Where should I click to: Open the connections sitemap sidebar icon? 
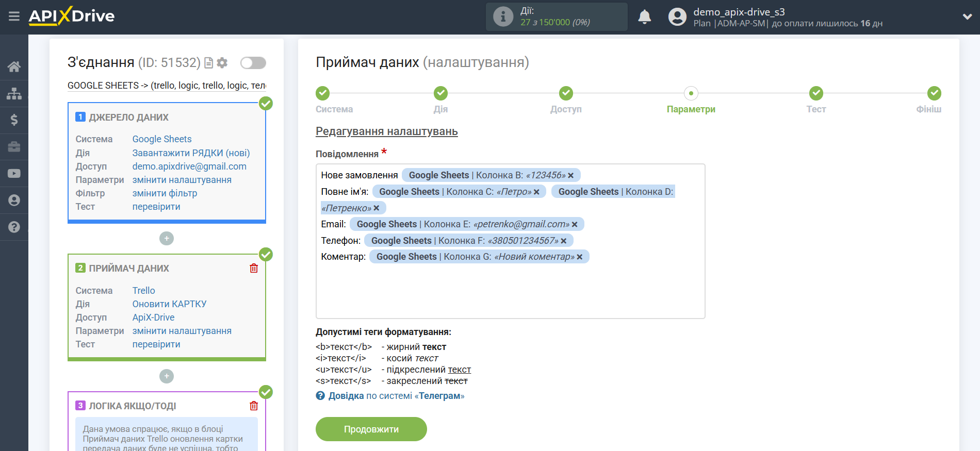(x=14, y=93)
